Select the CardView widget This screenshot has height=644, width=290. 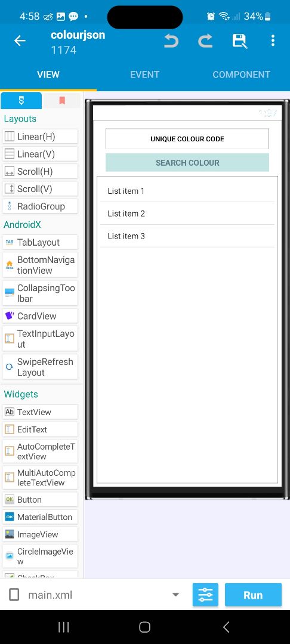coord(40,316)
